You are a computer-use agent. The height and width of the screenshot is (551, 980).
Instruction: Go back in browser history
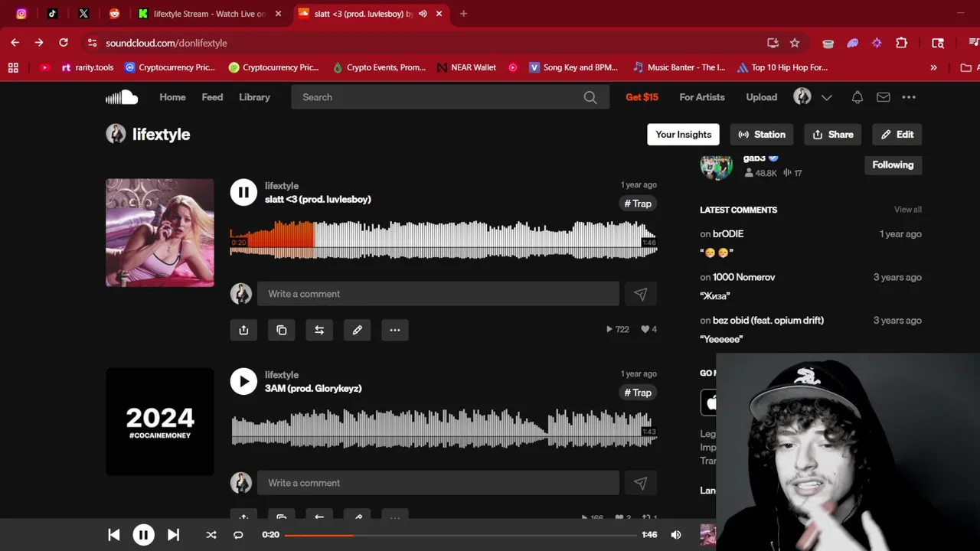pyautogui.click(x=15, y=43)
